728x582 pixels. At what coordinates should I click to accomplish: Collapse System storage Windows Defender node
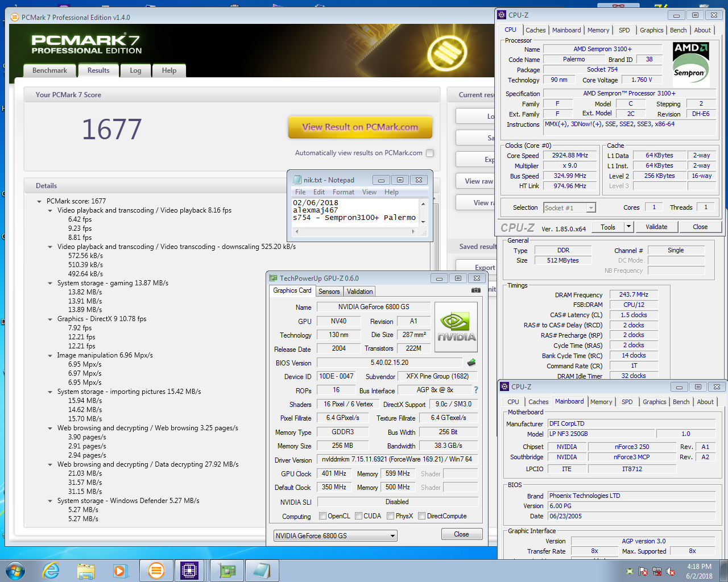pos(50,501)
